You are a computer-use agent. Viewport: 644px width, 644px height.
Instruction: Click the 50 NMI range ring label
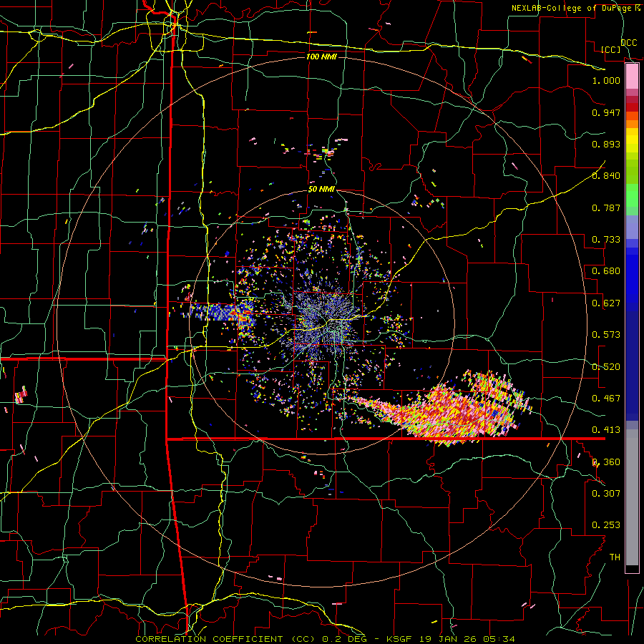(321, 189)
